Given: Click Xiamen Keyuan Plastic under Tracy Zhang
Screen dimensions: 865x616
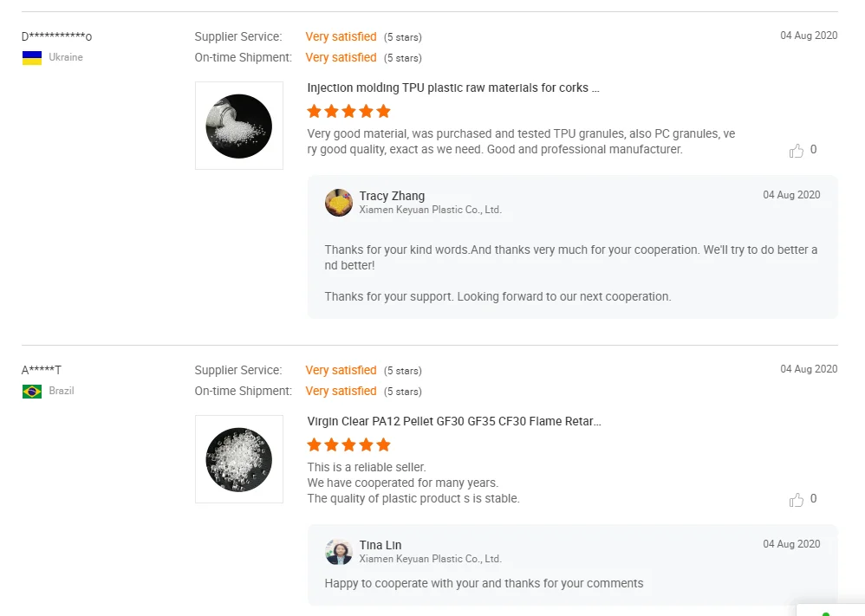Looking at the screenshot, I should pyautogui.click(x=430, y=210).
